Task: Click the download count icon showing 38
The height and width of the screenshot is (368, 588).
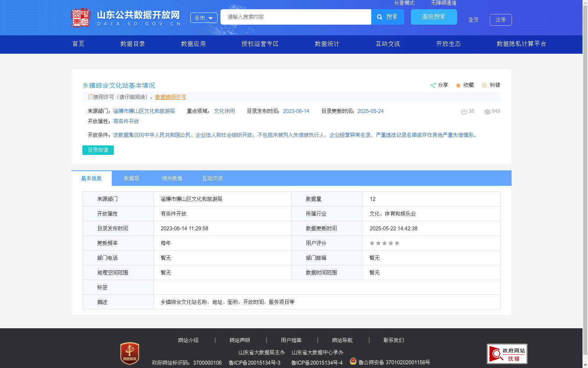Action: point(464,112)
